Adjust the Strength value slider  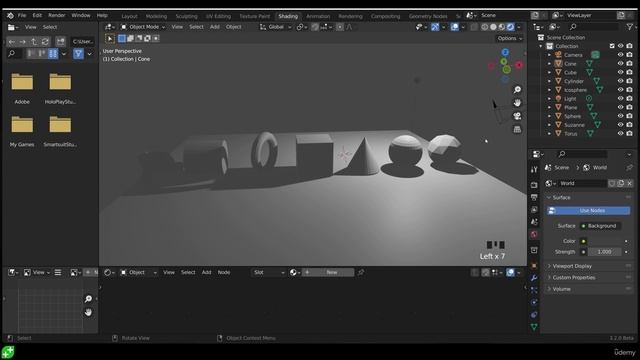point(604,252)
